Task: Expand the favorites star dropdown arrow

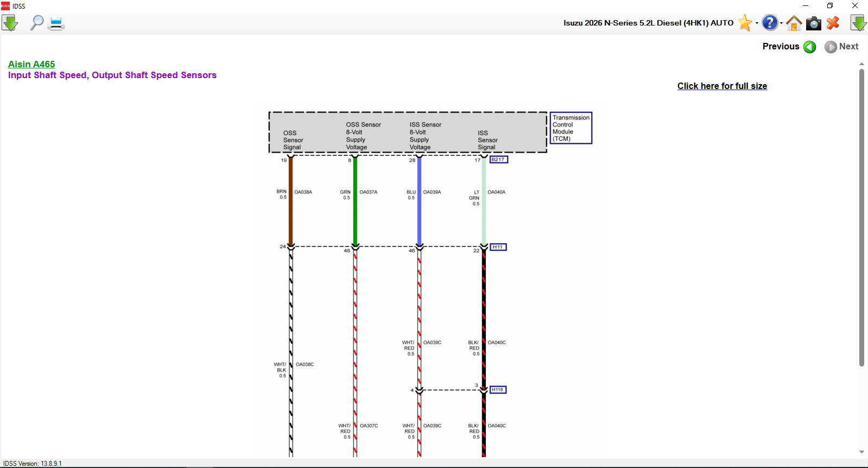Action: (x=757, y=23)
